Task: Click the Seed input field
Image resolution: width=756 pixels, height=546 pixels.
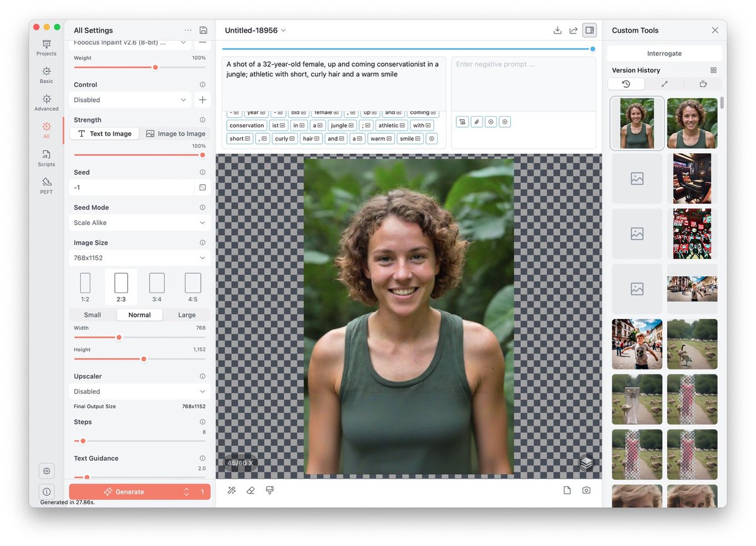Action: tap(132, 187)
